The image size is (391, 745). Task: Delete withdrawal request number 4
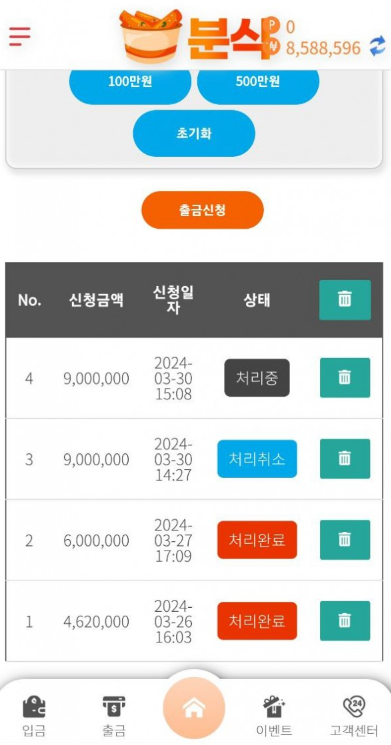[x=345, y=378]
